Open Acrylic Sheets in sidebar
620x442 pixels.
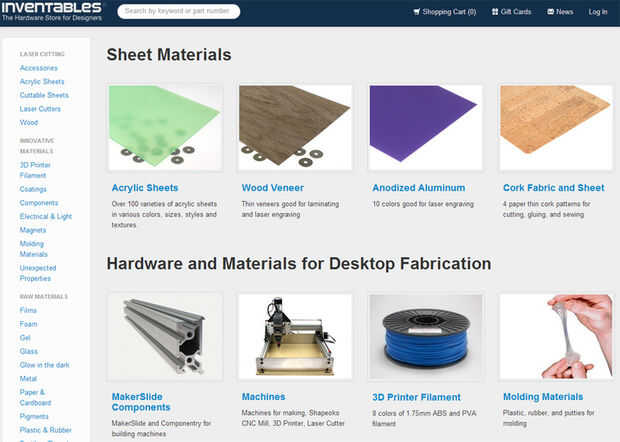click(42, 81)
